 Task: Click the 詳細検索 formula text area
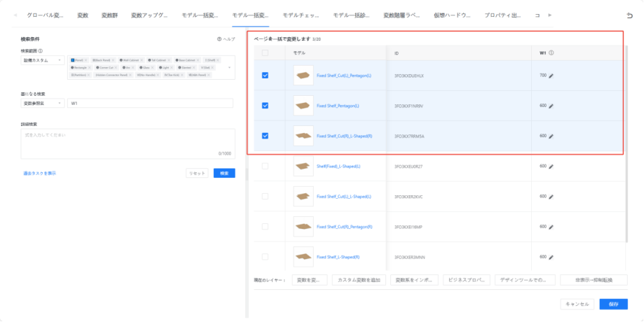click(x=128, y=144)
